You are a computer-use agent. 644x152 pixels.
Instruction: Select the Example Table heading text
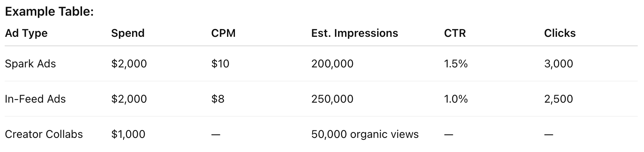49,11
